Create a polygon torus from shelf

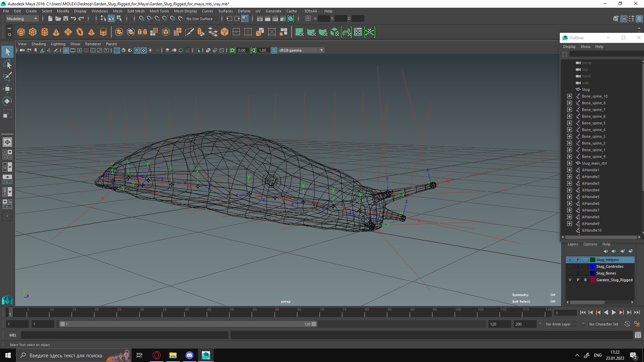tap(80, 32)
